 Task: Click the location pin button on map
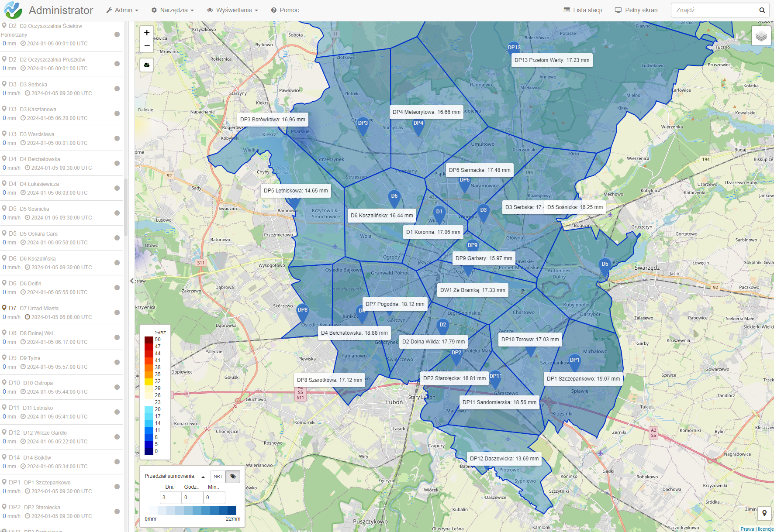click(764, 513)
